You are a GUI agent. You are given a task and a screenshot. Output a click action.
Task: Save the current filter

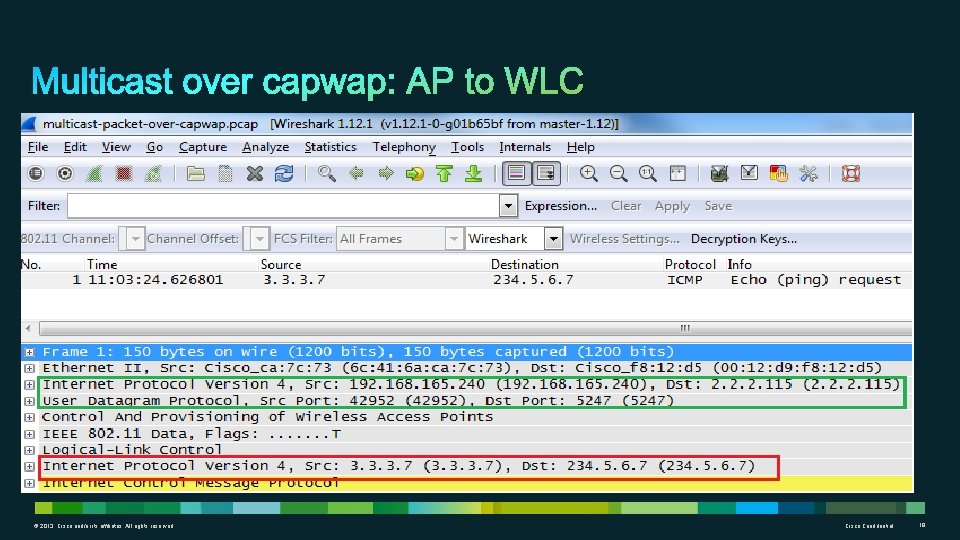point(718,206)
